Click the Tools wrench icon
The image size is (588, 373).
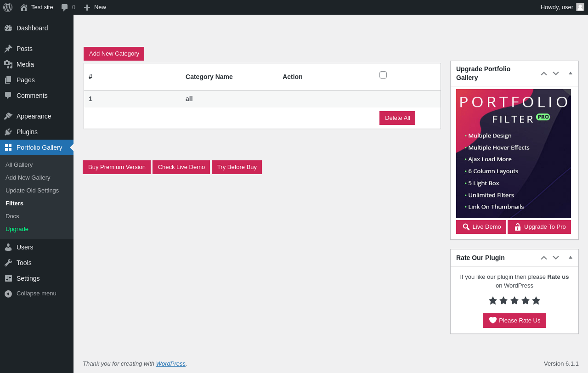tap(8, 263)
